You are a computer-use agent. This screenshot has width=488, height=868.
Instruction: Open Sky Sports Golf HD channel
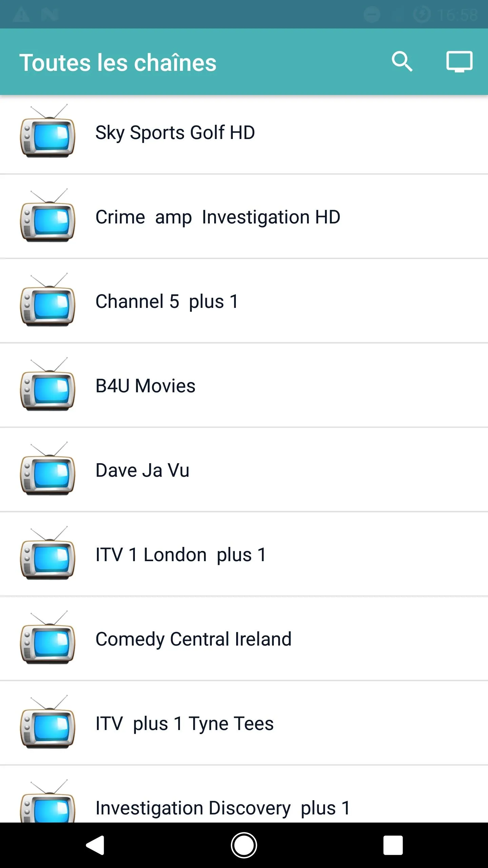pos(175,132)
